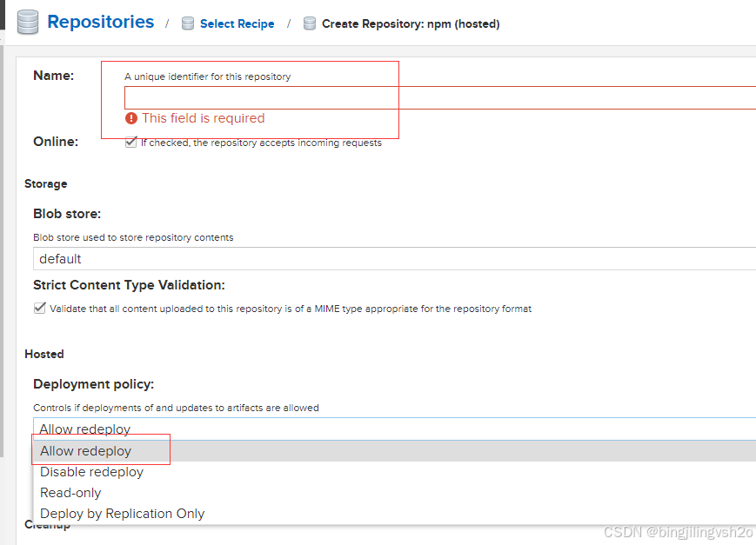
Task: Uncheck Strict Content Type Validation checkbox
Action: (x=40, y=308)
